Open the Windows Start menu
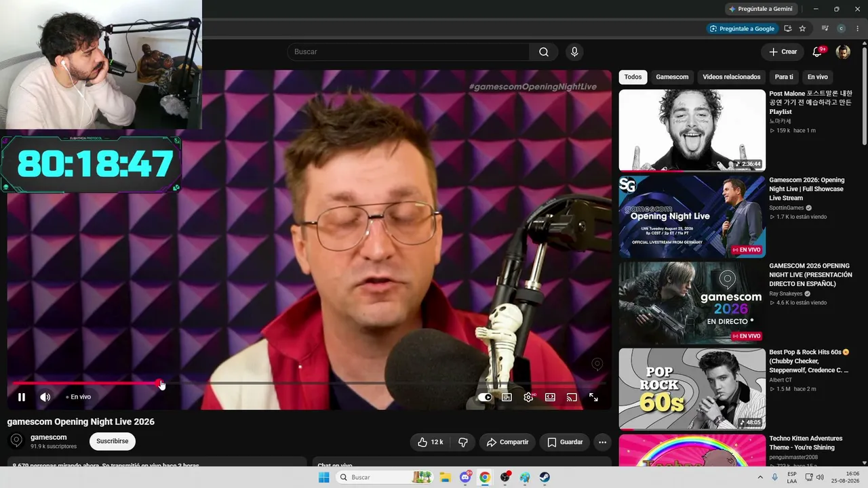 tap(324, 477)
